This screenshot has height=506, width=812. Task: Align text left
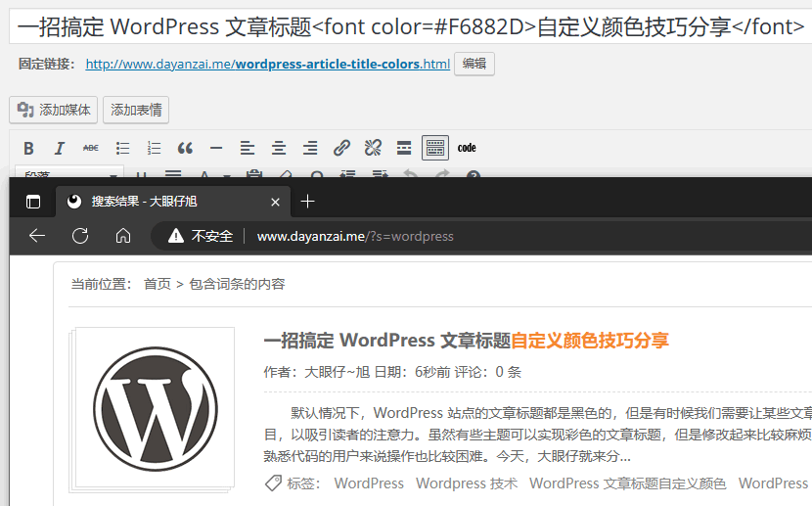[248, 148]
